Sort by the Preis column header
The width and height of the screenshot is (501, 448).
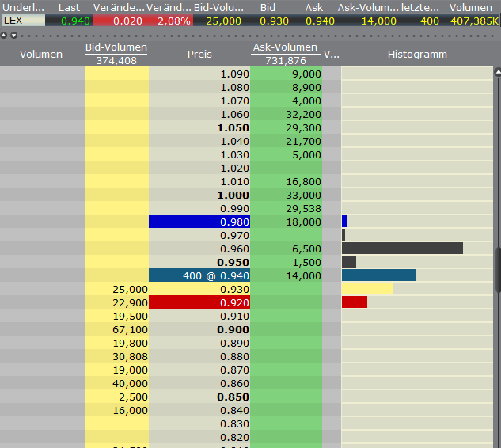[199, 55]
